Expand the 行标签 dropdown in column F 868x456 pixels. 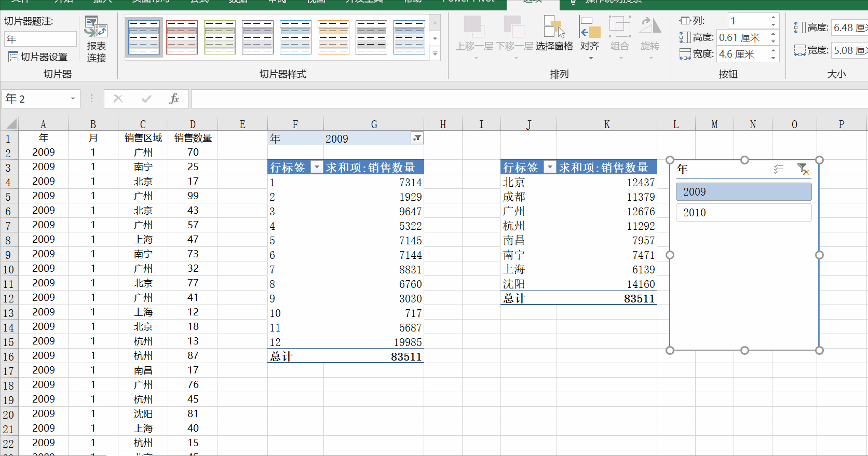click(x=317, y=167)
